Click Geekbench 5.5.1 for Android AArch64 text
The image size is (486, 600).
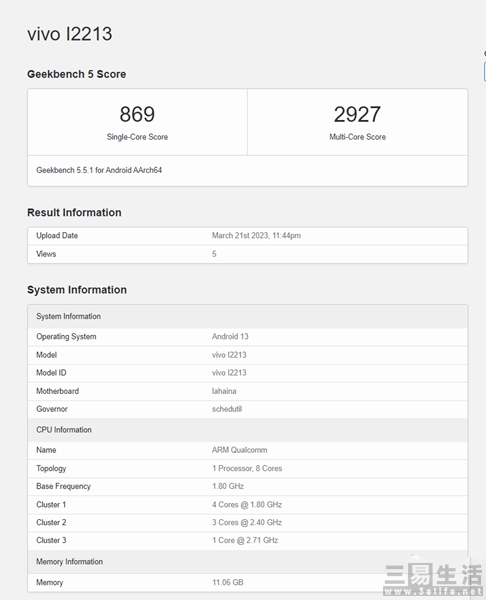pyautogui.click(x=99, y=170)
